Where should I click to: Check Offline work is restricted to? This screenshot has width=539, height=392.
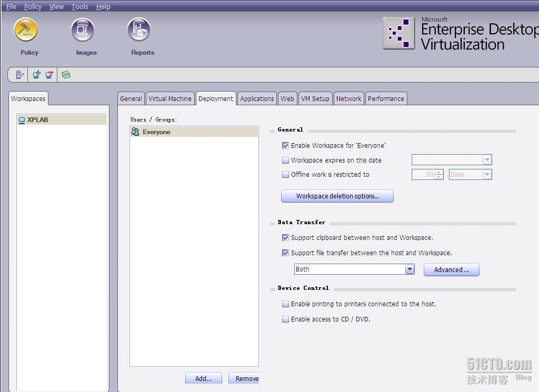point(285,175)
